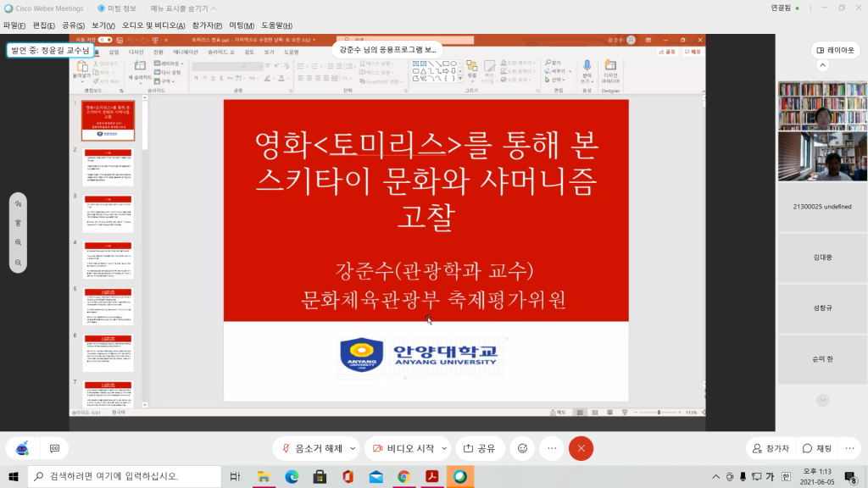
Task: Open the 참가자 participants panel
Action: pyautogui.click(x=771, y=448)
